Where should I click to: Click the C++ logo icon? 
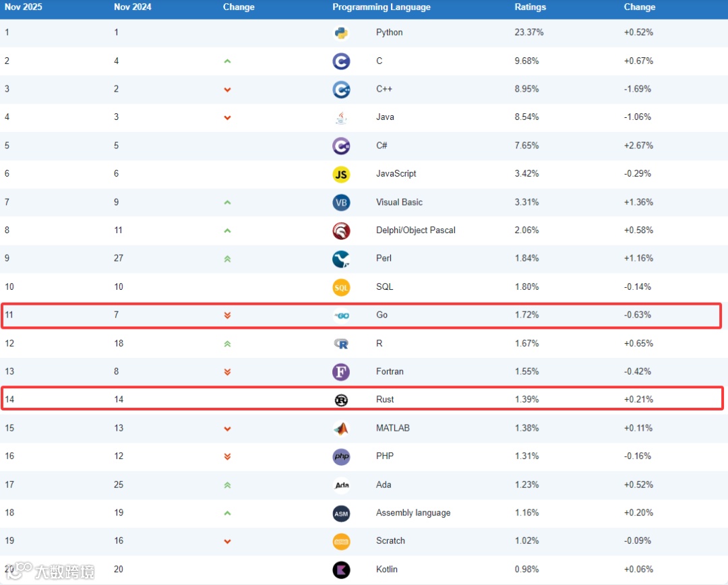coord(341,90)
